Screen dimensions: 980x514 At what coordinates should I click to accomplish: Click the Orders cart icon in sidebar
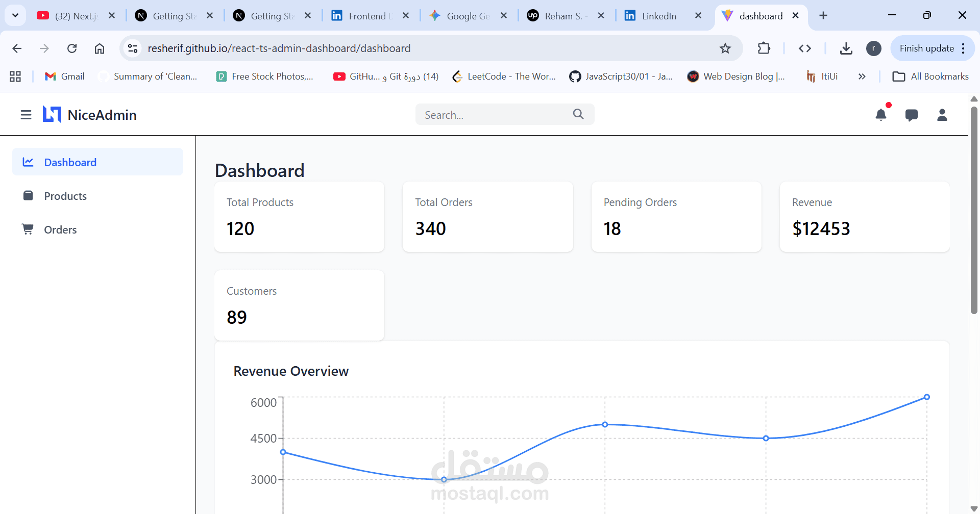pos(28,229)
